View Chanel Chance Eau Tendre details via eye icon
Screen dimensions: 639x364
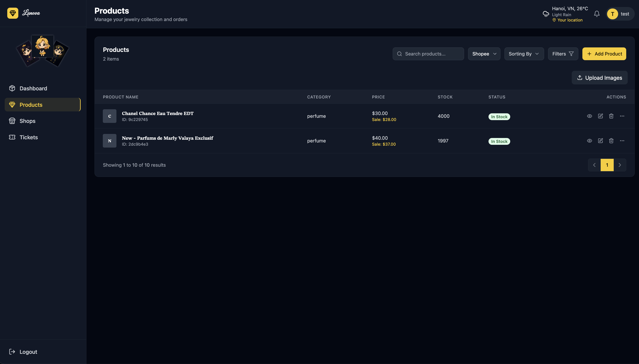[589, 116]
